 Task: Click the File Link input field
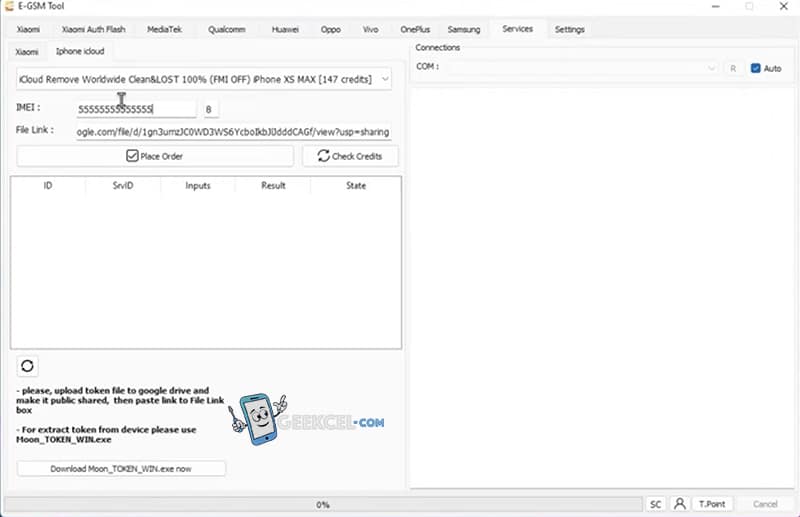233,132
